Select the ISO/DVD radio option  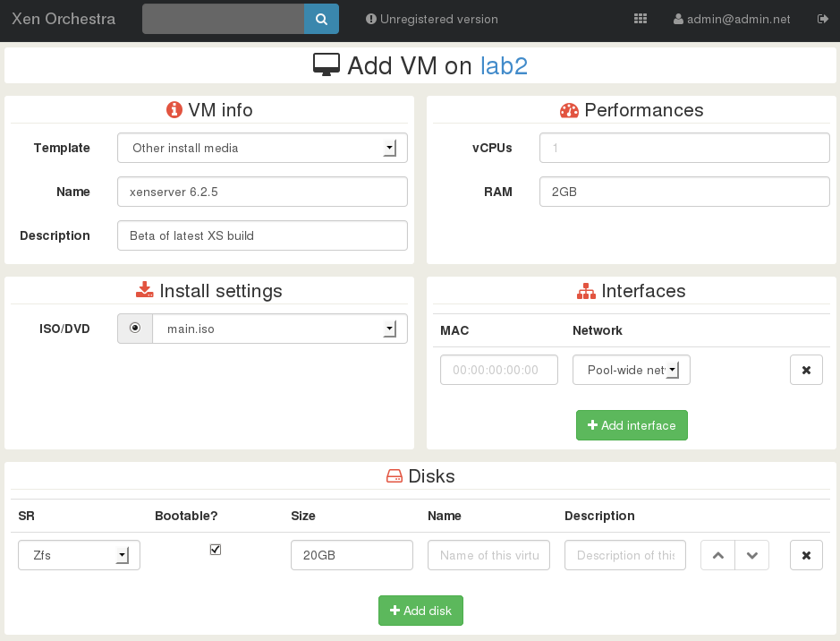coord(135,328)
